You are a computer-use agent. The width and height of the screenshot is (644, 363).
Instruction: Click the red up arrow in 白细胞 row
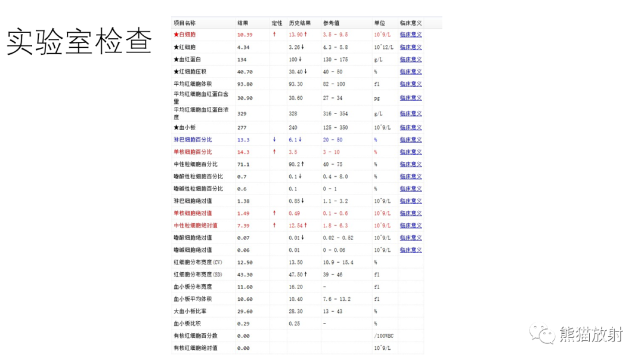coord(274,35)
